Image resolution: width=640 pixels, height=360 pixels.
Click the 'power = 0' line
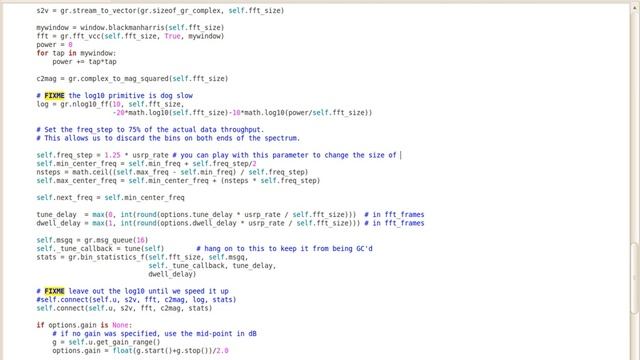tap(54, 45)
